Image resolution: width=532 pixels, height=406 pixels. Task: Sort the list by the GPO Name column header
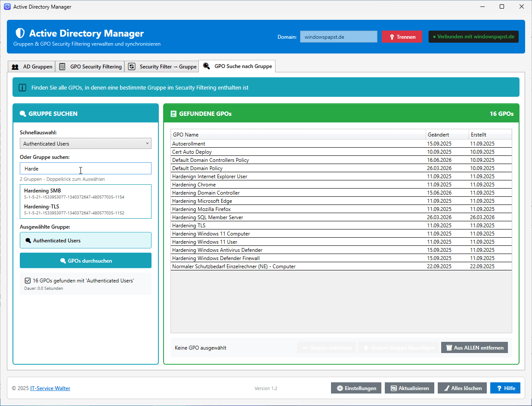pos(298,134)
